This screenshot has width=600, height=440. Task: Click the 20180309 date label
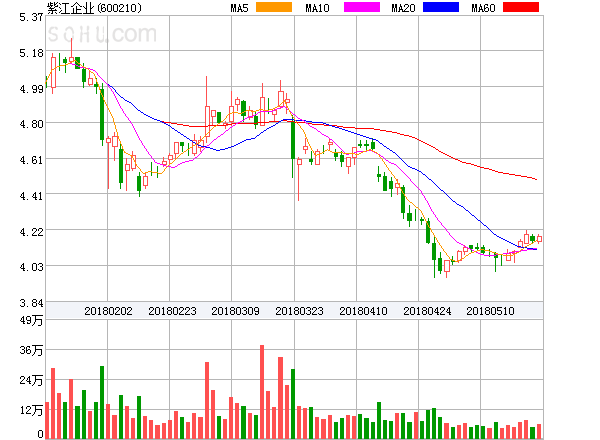coord(236,311)
